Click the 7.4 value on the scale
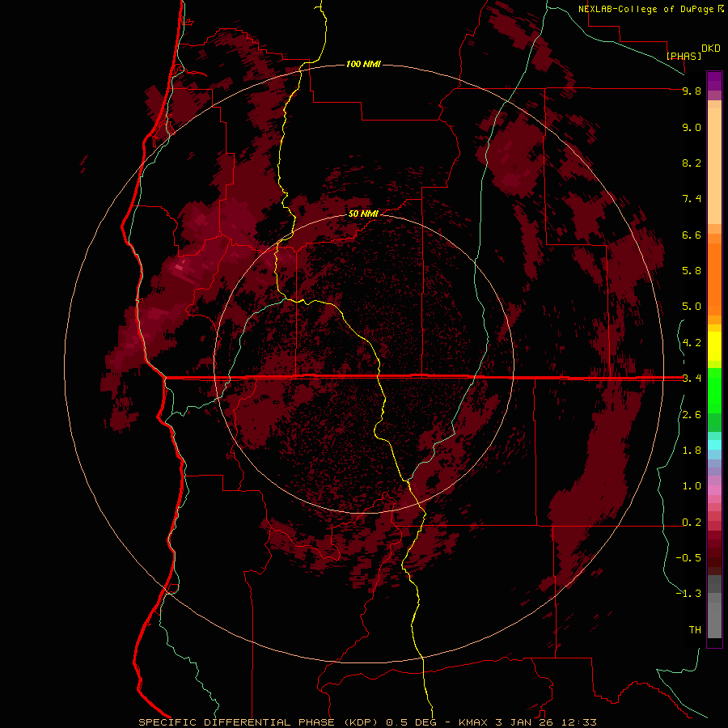Screen dimensions: 728x728 click(x=692, y=199)
